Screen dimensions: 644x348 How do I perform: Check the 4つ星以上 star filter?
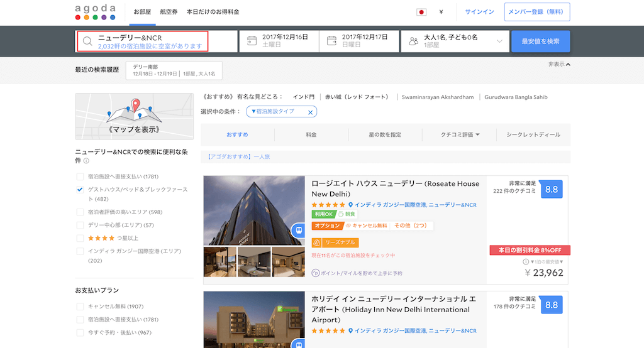point(80,238)
